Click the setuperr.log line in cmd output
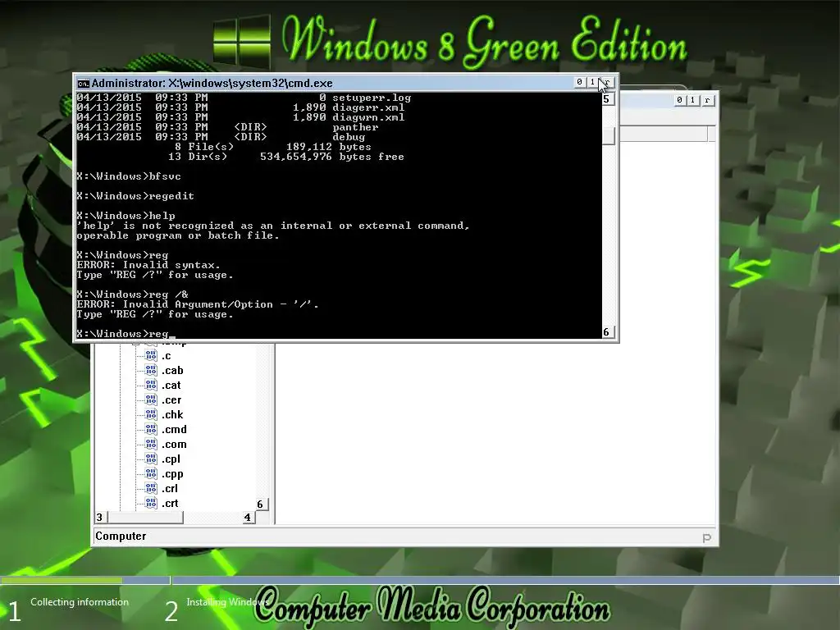The image size is (840, 630). [244, 98]
